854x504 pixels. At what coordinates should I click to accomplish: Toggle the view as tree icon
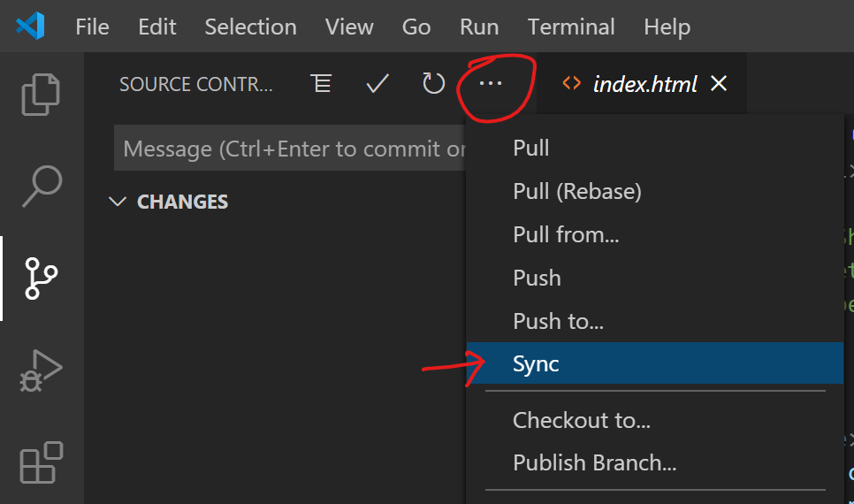pos(321,84)
